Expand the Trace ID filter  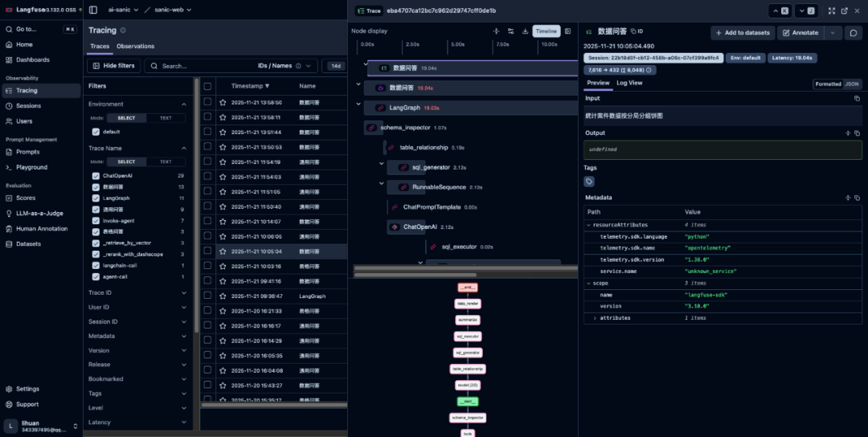tap(184, 292)
